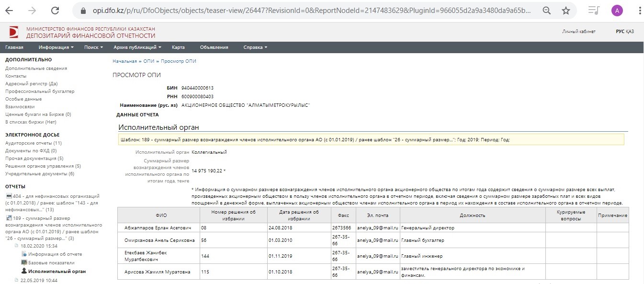Open Информация об отчете tree item
Viewport: 644px width, 284px height.
(55, 254)
